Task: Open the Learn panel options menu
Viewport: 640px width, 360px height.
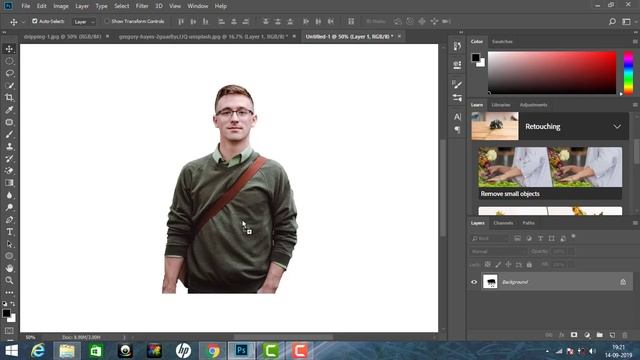Action: (635, 105)
